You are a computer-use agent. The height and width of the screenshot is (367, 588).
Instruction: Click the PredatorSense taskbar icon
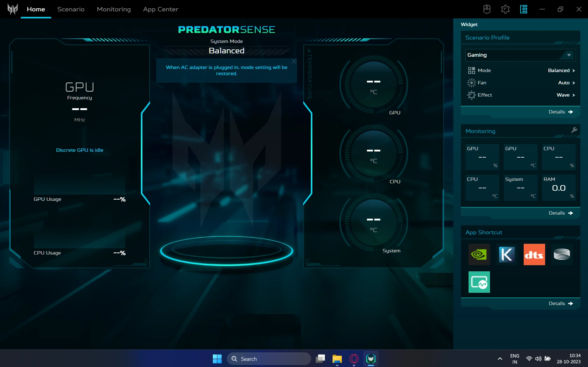[371, 359]
